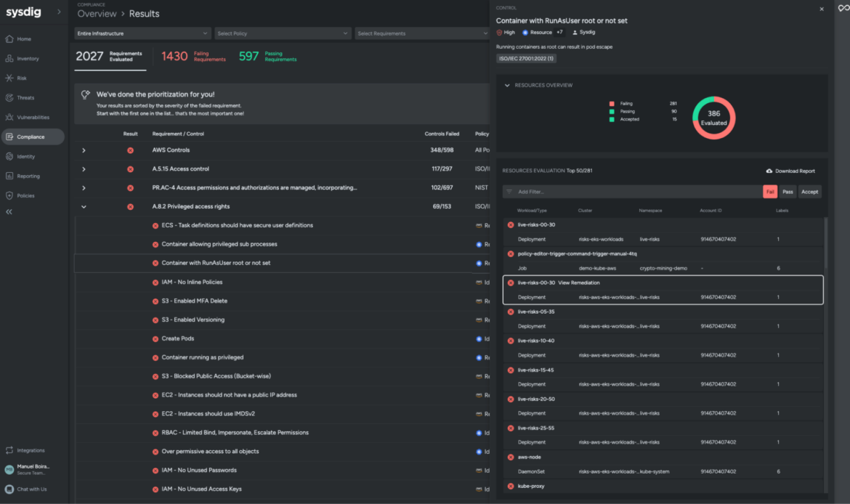
Task: Expand the PR.AC-4 Access permissions row
Action: click(x=84, y=188)
